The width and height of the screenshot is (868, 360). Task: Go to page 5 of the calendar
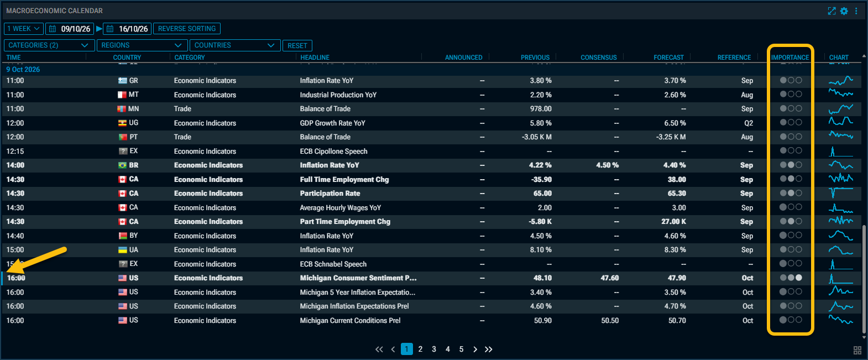(x=461, y=349)
